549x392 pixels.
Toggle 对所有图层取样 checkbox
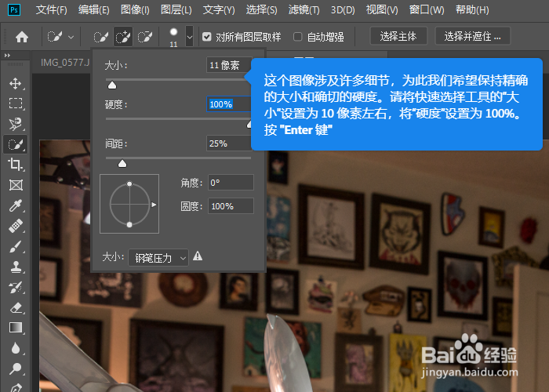[x=206, y=36]
